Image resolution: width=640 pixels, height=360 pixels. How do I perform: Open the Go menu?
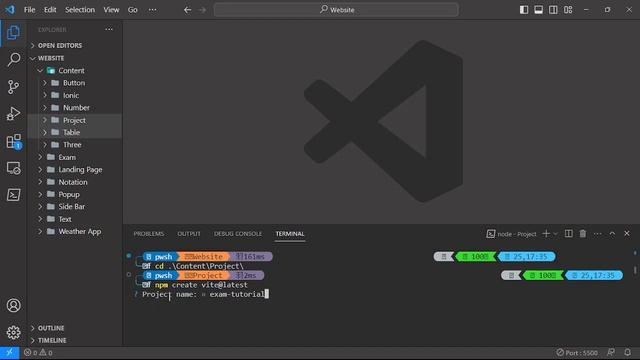[133, 10]
